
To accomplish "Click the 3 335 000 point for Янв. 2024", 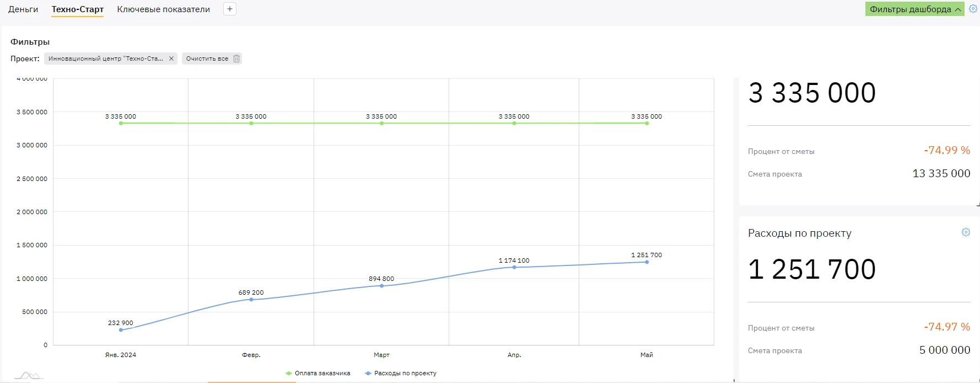I will (121, 123).
